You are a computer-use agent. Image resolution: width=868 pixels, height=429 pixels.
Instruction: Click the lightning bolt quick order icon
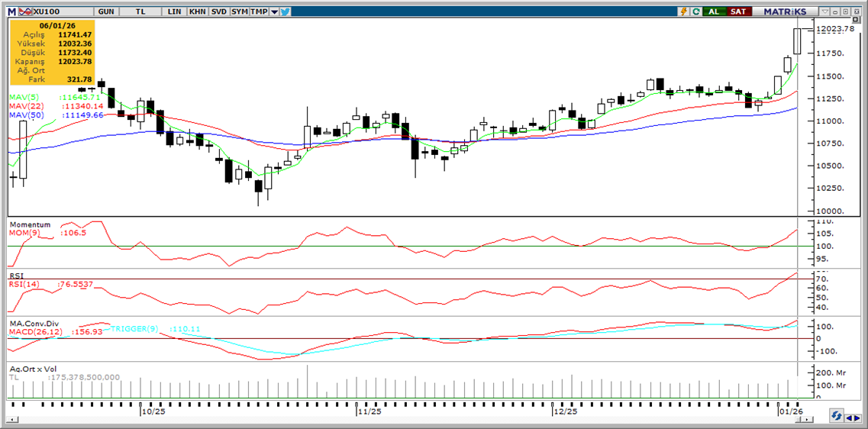click(683, 11)
